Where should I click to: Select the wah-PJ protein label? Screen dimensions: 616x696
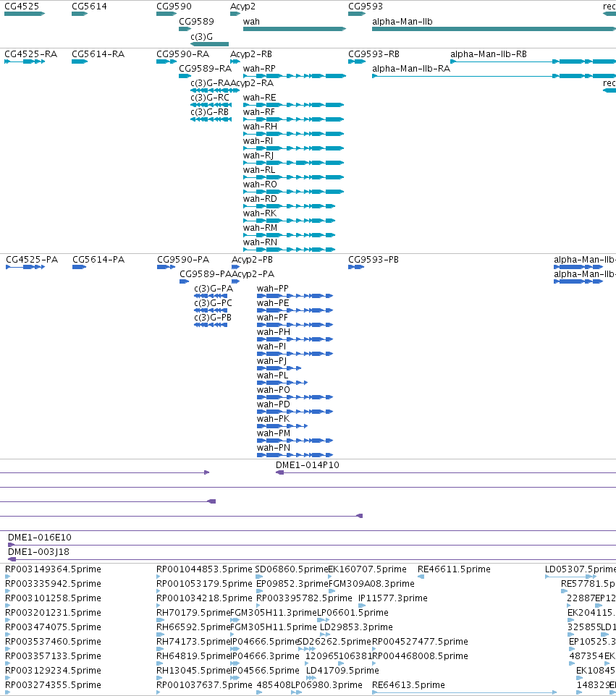click(271, 361)
